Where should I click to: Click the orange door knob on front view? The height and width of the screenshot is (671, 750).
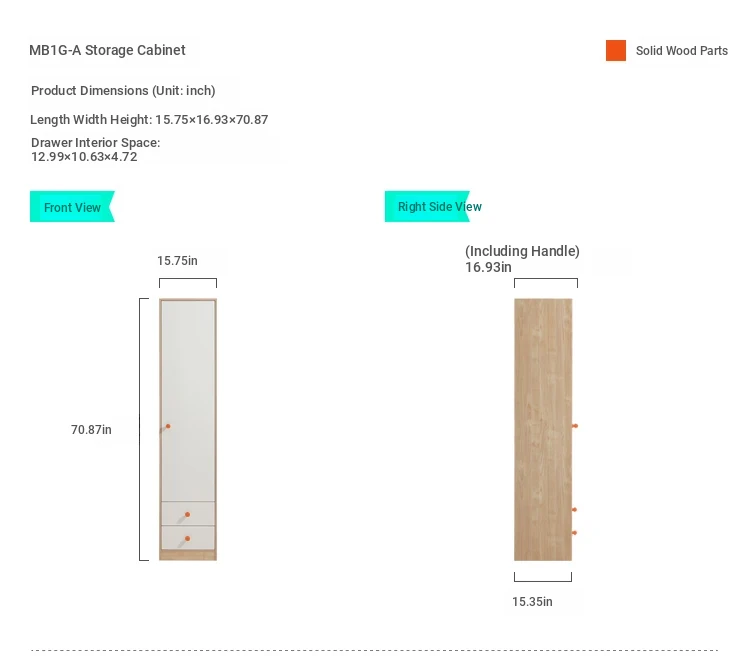pyautogui.click(x=168, y=426)
